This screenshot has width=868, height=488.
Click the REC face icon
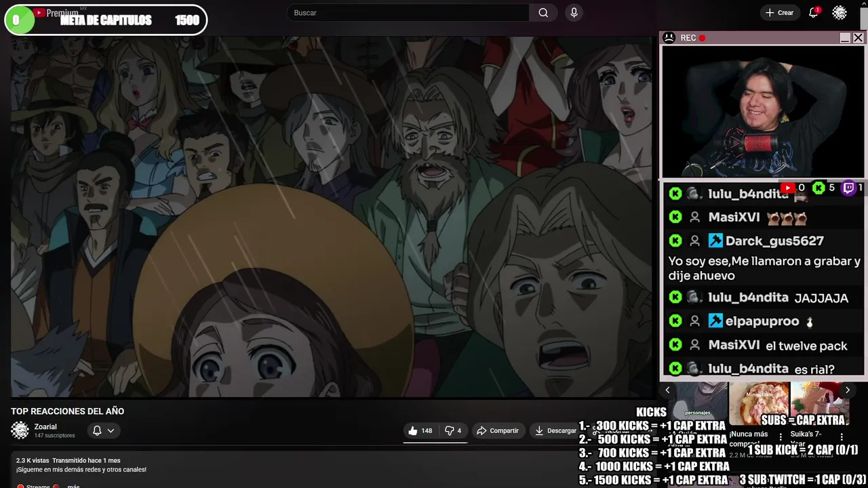(x=669, y=38)
